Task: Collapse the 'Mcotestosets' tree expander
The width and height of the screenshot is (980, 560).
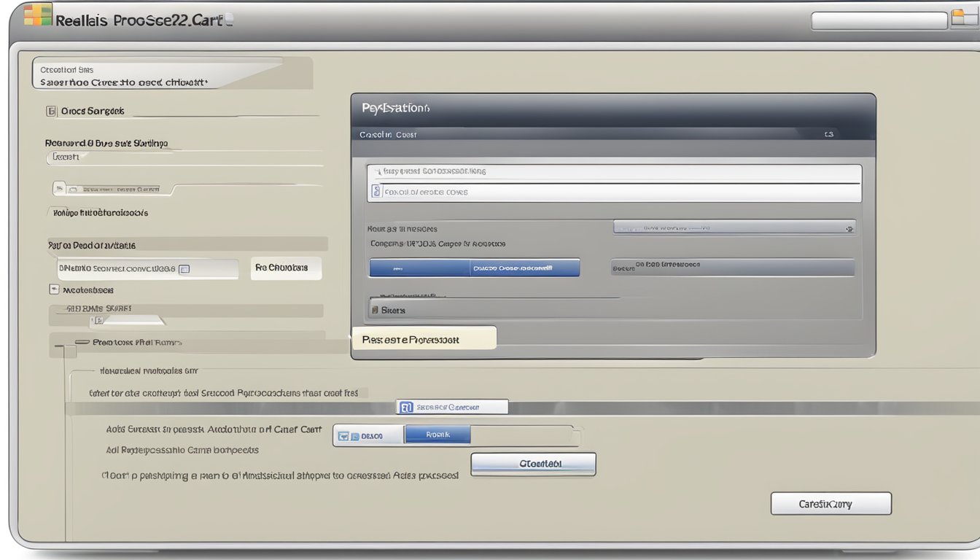Action: (x=54, y=289)
